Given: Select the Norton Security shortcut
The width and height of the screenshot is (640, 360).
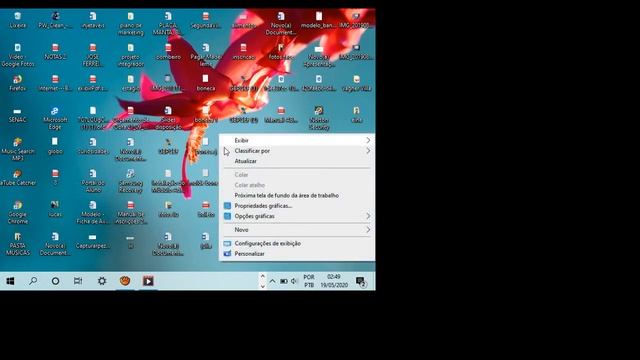Looking at the screenshot, I should click(x=319, y=118).
